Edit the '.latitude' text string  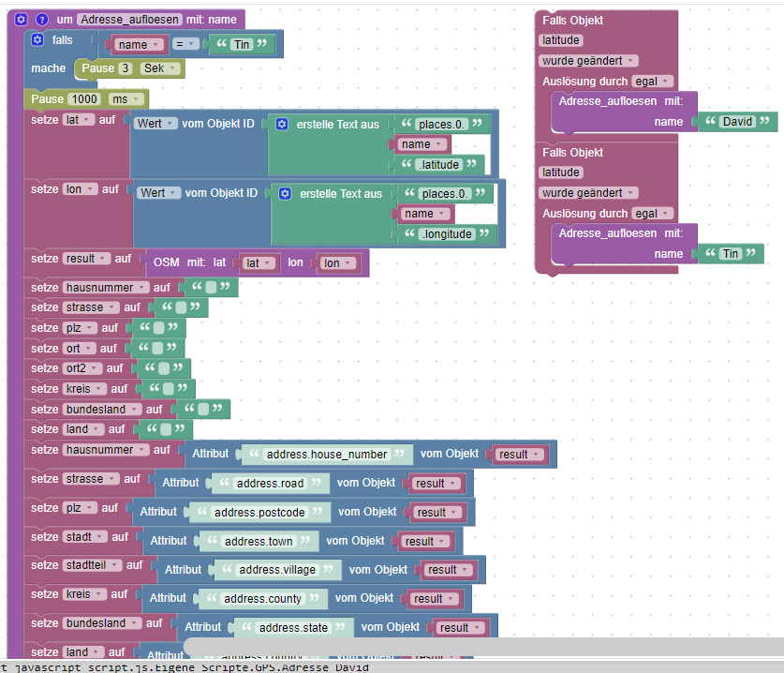tap(439, 165)
